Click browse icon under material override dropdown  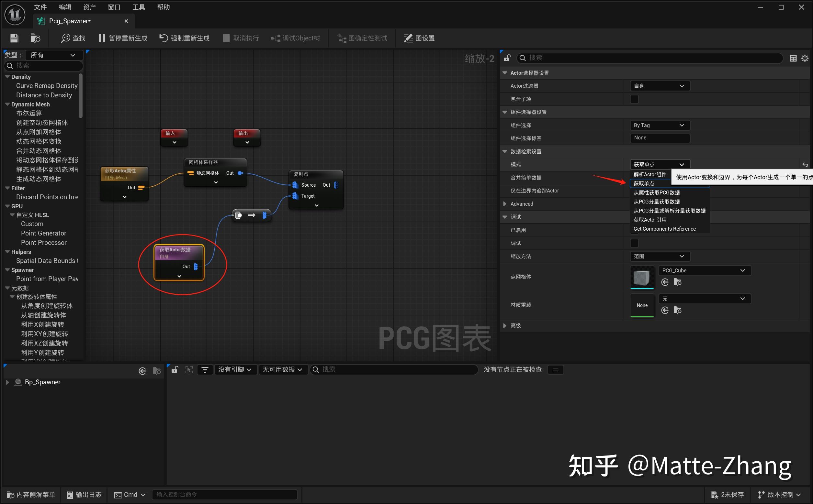click(x=677, y=310)
